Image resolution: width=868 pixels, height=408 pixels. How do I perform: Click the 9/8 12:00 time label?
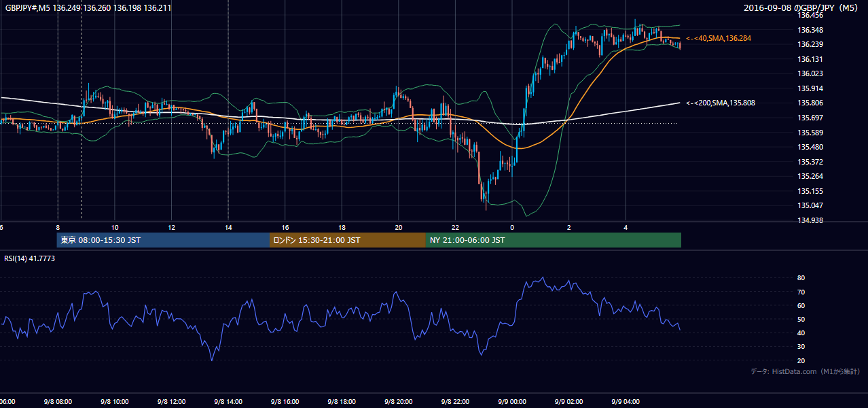pyautogui.click(x=171, y=402)
